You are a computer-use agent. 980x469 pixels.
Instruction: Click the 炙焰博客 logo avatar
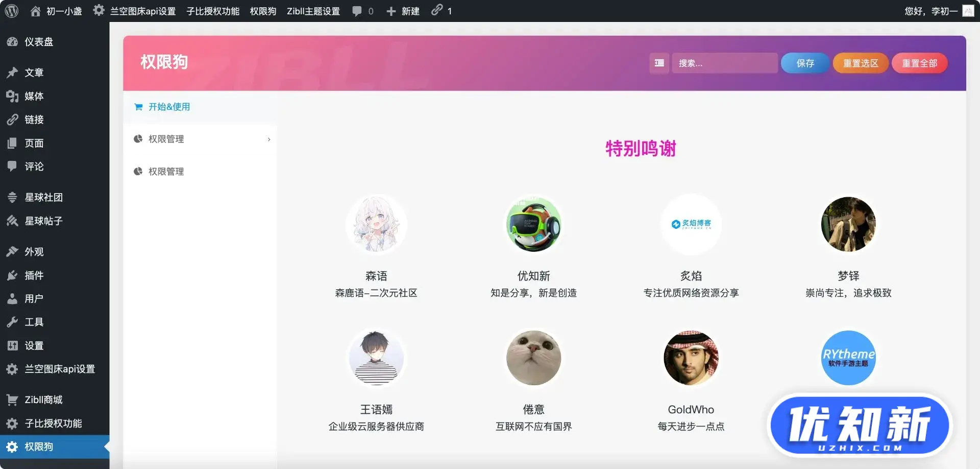click(691, 224)
